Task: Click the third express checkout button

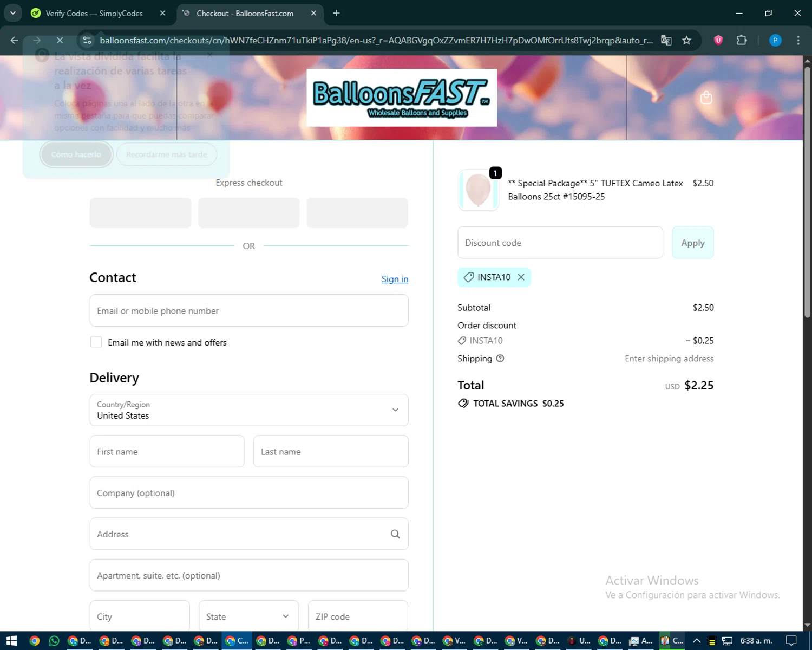Action: pos(357,212)
